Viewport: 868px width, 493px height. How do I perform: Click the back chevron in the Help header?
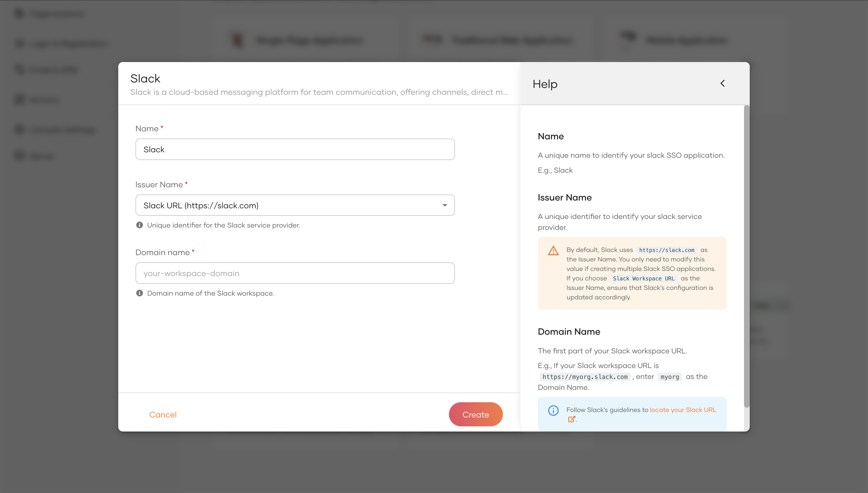pos(723,83)
